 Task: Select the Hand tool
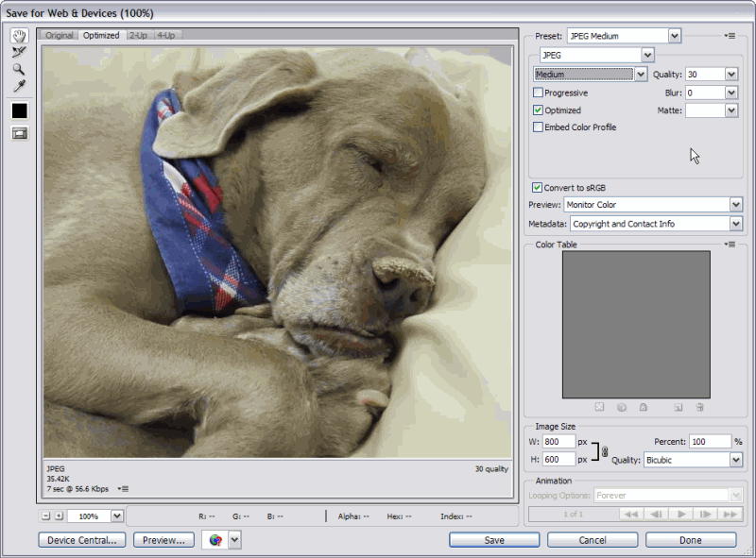coord(19,36)
